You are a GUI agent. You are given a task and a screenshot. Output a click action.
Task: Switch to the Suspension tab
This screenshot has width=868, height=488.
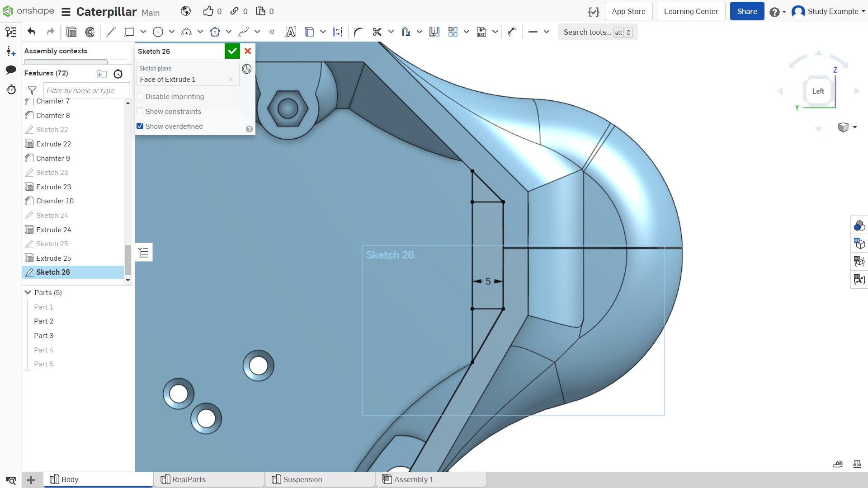[320, 480]
